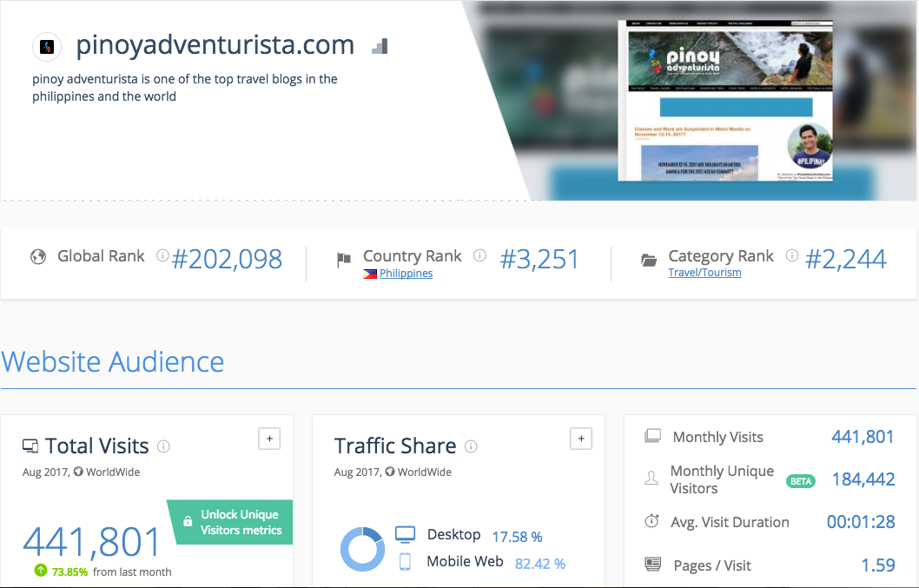Click the Category Rank value #2,244
The width and height of the screenshot is (919, 588).
click(x=846, y=259)
